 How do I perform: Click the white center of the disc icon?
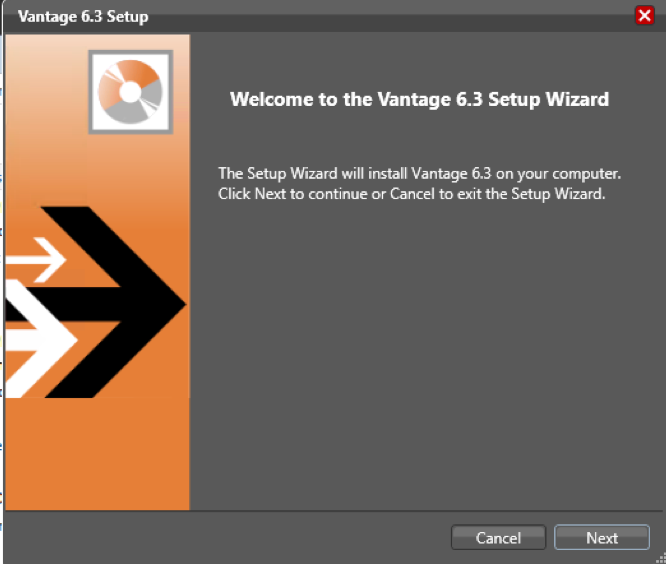(130, 92)
